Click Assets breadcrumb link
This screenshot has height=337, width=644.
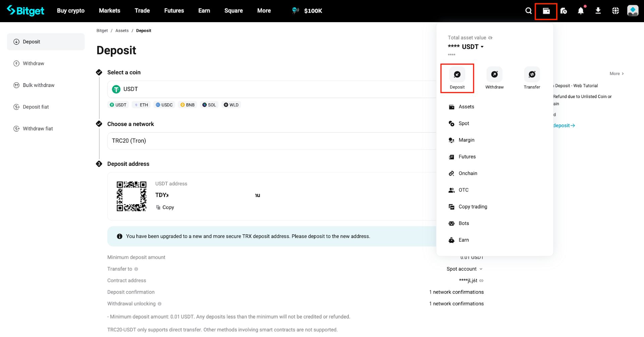(122, 31)
